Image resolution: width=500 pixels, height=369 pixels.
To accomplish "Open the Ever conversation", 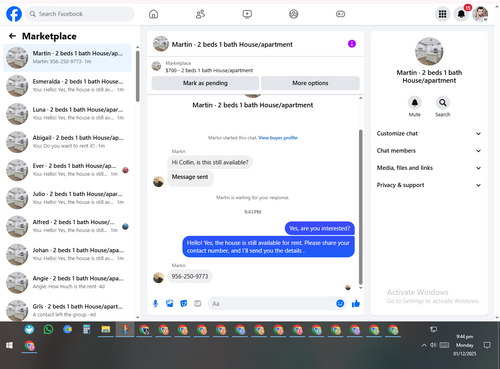I will coord(67,170).
